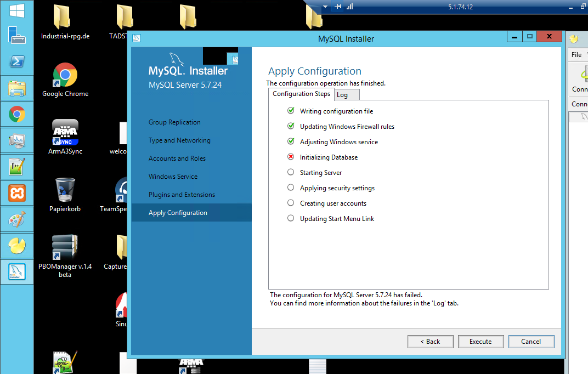The height and width of the screenshot is (374, 588).
Task: Click the 'Creating user accounts' step text
Action: pos(333,203)
